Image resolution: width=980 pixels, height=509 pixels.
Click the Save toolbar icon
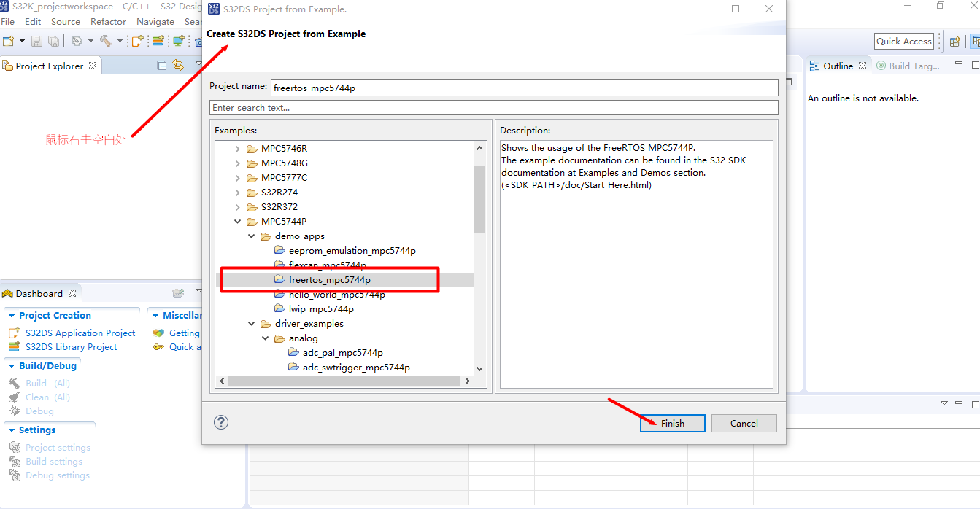click(x=36, y=42)
